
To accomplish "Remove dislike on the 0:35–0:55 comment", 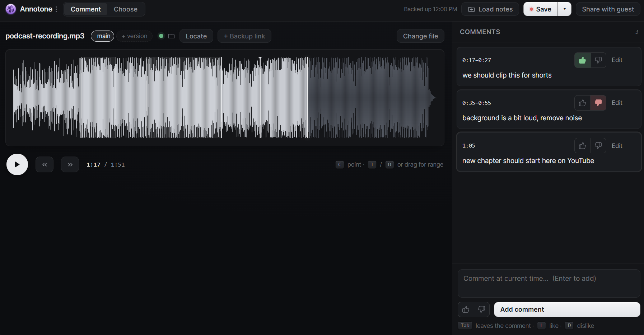I will tap(598, 103).
